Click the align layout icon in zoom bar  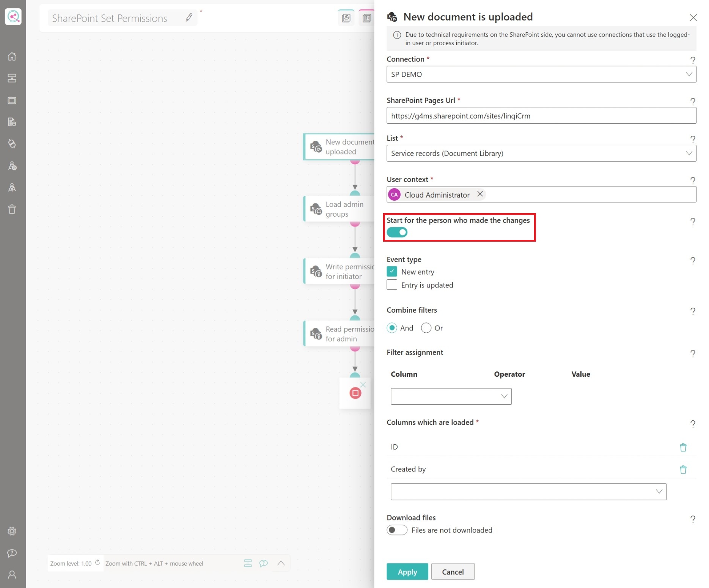click(x=248, y=563)
